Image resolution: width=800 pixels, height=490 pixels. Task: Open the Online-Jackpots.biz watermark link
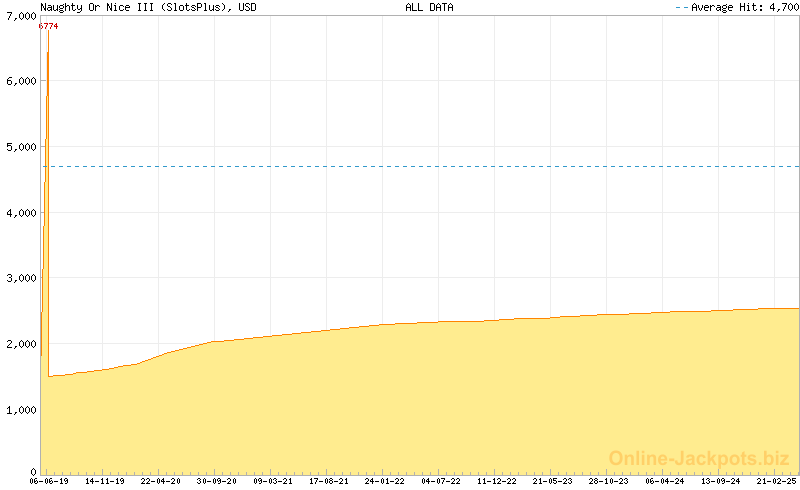click(698, 458)
